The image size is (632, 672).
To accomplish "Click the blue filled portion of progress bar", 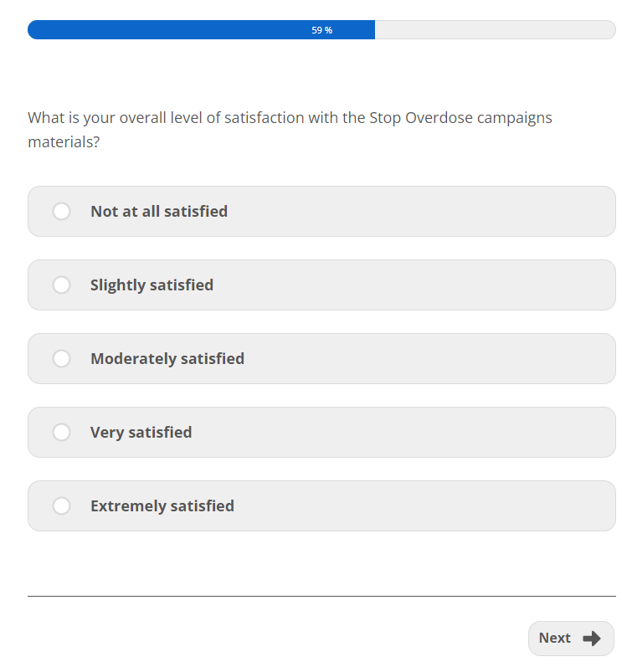I will pyautogui.click(x=167, y=30).
